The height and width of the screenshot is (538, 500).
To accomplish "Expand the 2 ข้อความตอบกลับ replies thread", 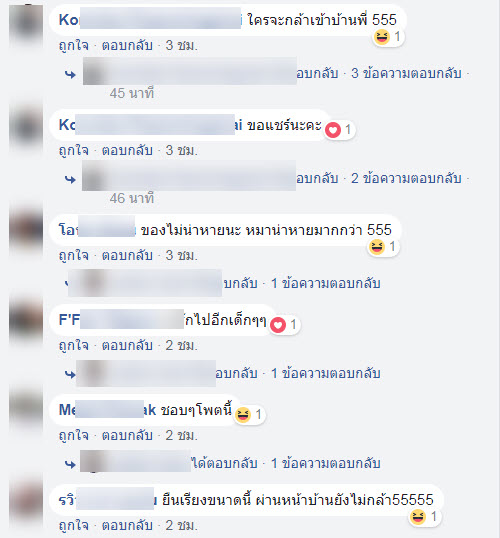I will (x=406, y=178).
